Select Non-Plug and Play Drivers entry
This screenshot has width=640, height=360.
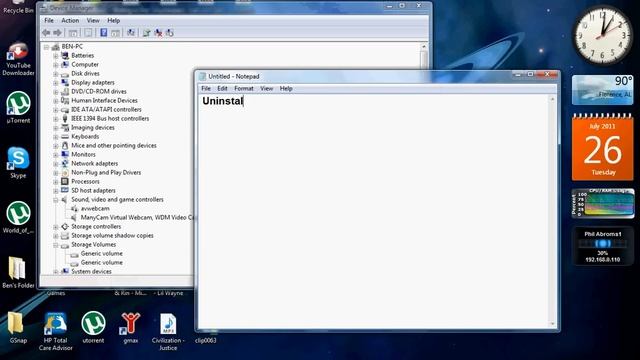[106, 173]
